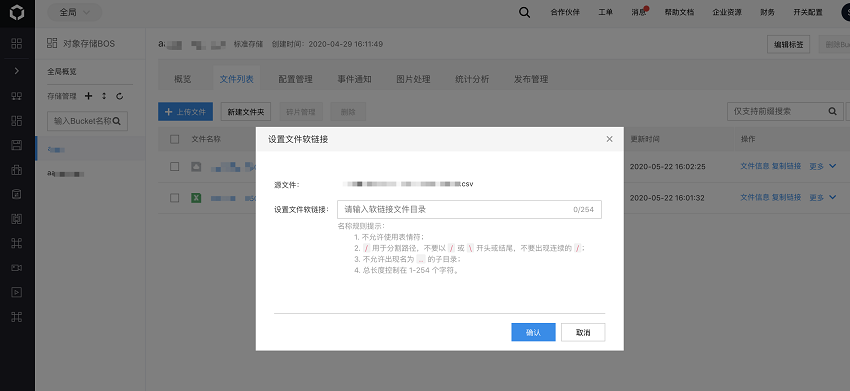Click the gray file icon in the first row
Image resolution: width=850 pixels, height=391 pixels.
[196, 167]
